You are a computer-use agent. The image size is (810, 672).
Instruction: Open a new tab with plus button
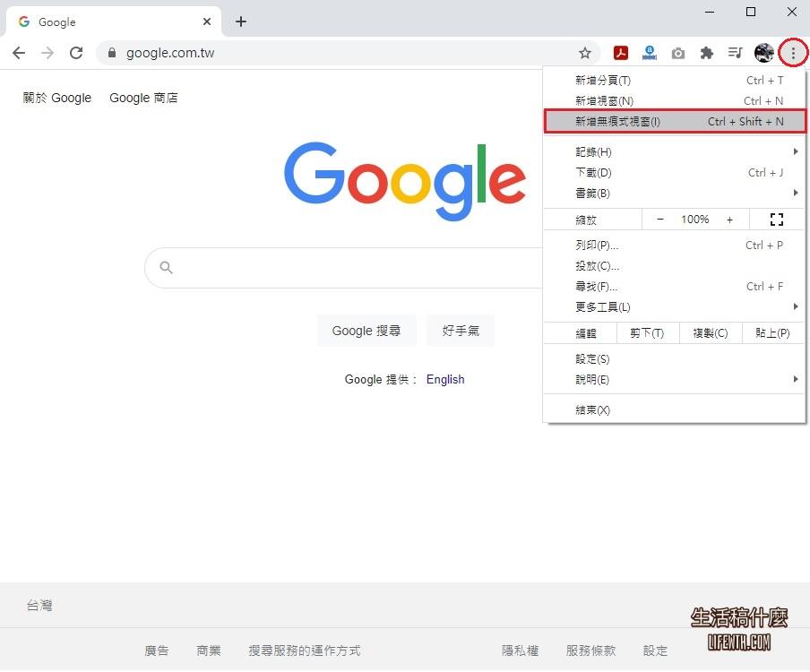click(241, 22)
